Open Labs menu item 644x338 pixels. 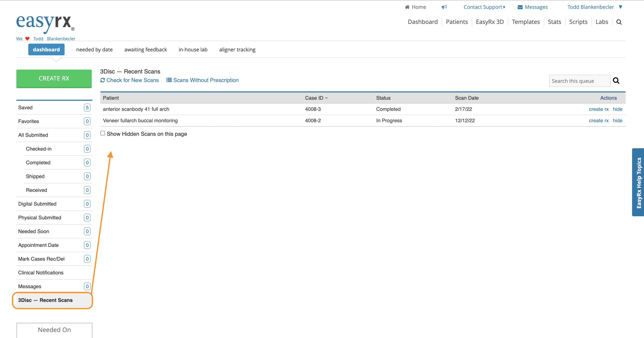[x=602, y=22]
